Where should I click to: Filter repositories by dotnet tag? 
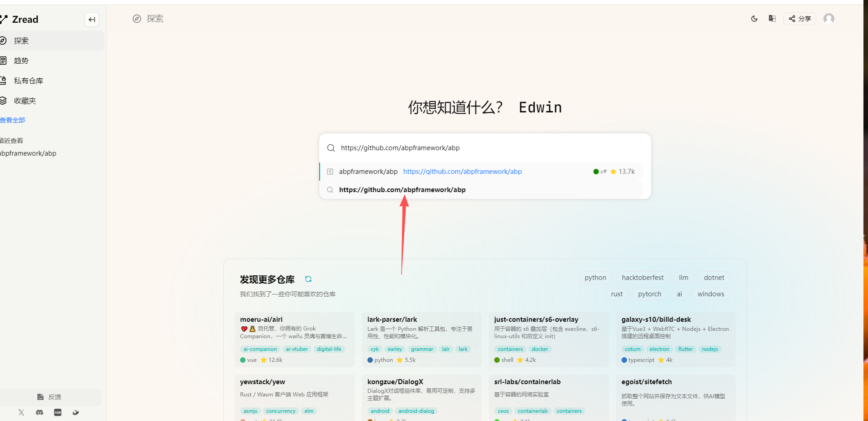(714, 278)
